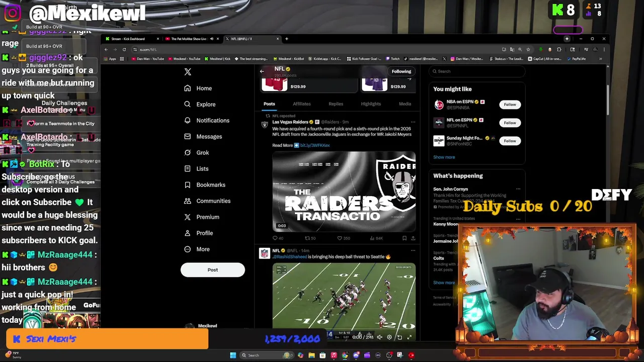Expand the bookmarks overflow chevron

coord(600,59)
